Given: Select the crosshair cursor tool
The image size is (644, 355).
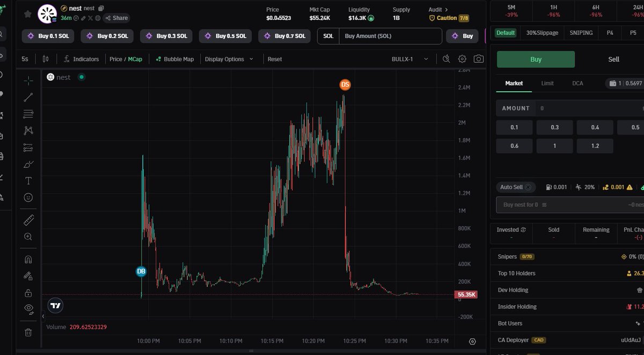Looking at the screenshot, I should coord(28,80).
